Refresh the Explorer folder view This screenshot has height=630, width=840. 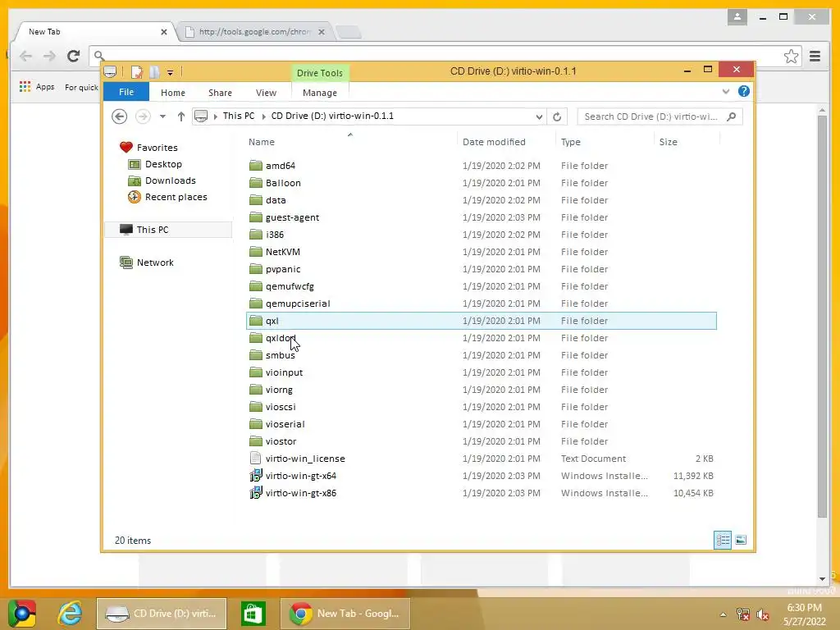557,116
